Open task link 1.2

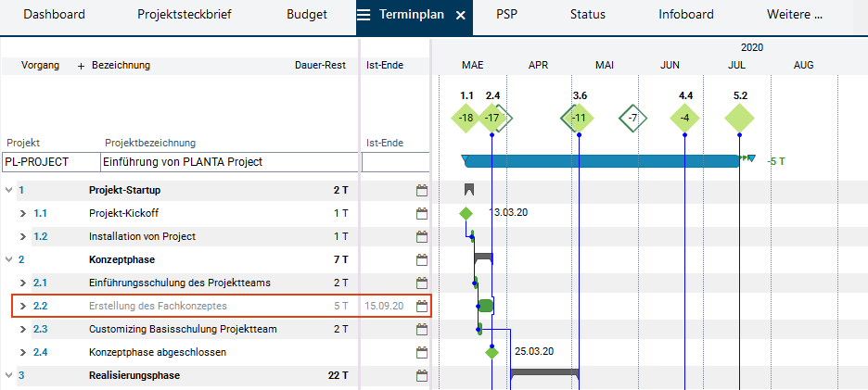40,236
